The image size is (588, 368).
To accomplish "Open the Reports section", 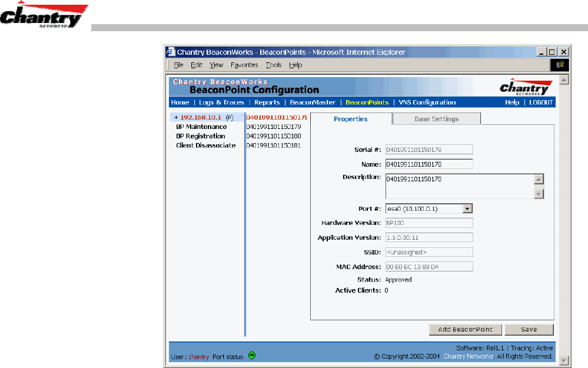I will [x=267, y=102].
